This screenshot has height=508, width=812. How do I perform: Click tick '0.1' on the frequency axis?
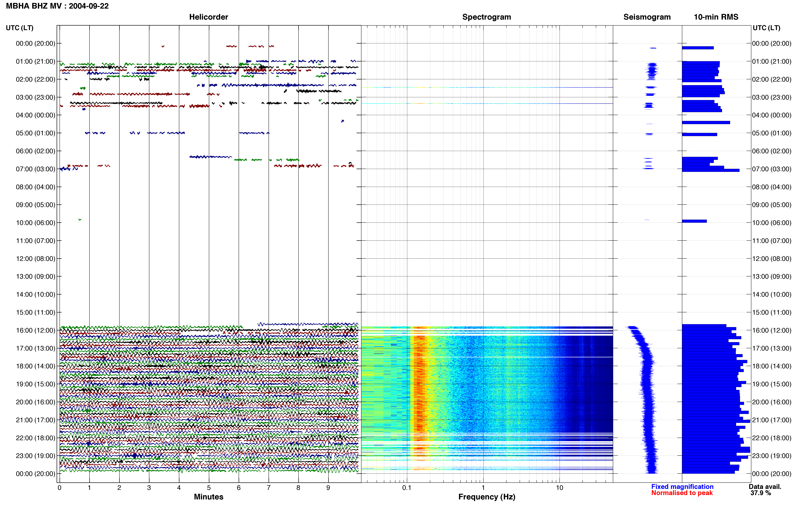[x=407, y=488]
